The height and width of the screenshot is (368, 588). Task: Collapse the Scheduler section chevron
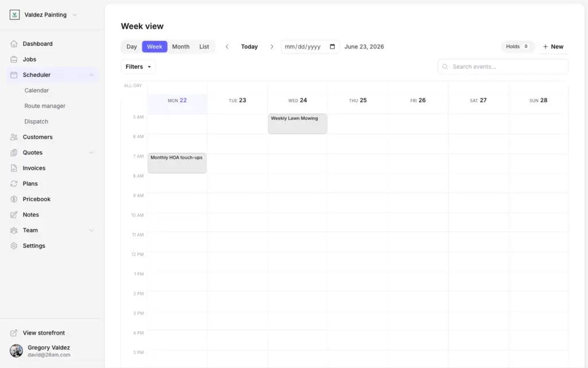point(91,75)
